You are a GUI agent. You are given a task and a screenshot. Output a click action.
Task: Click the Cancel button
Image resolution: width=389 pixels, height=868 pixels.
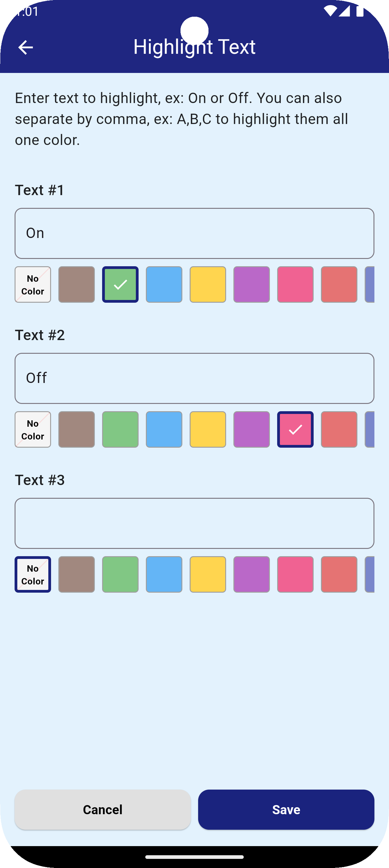tap(103, 809)
